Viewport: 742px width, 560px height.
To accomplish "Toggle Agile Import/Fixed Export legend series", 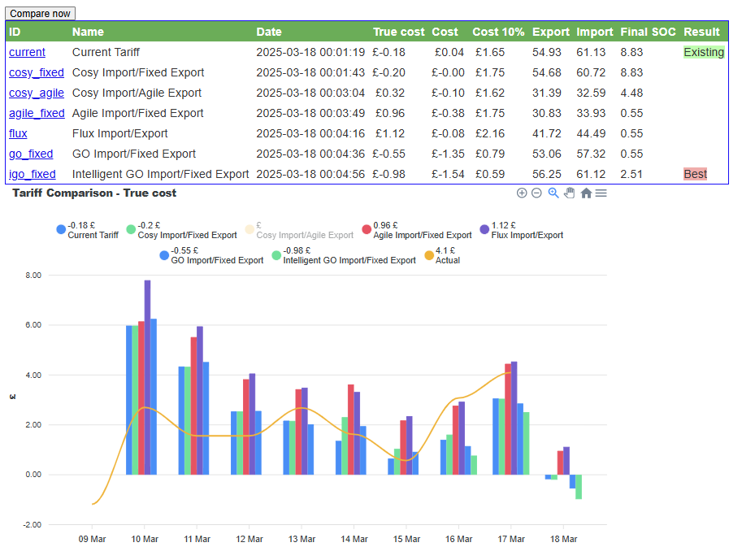I will pyautogui.click(x=417, y=230).
